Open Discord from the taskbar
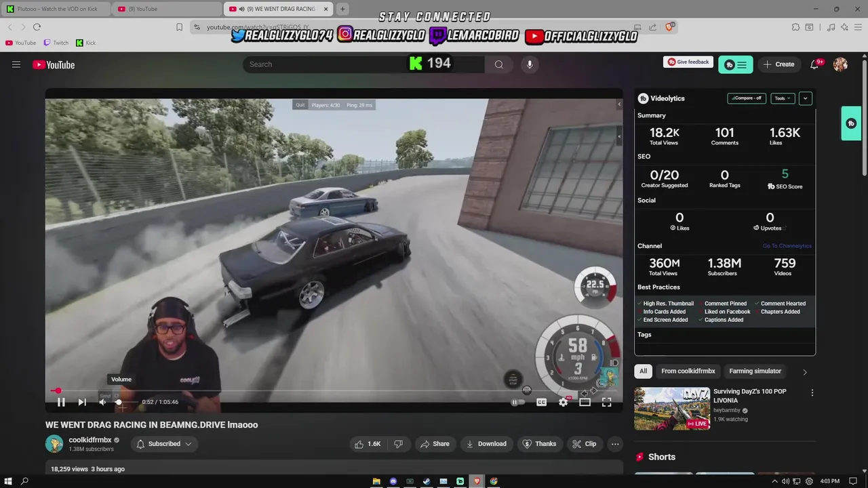The width and height of the screenshot is (868, 488). pos(393,481)
